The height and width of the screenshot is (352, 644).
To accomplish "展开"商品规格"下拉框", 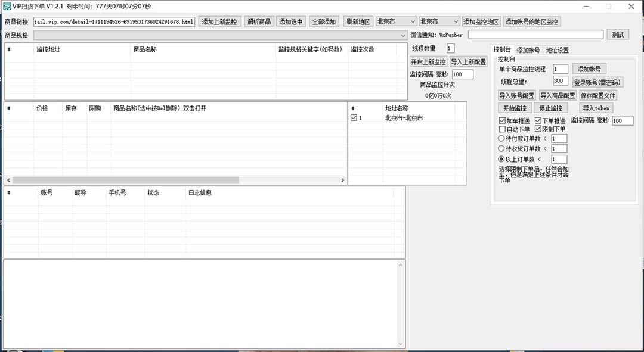I will (x=402, y=35).
